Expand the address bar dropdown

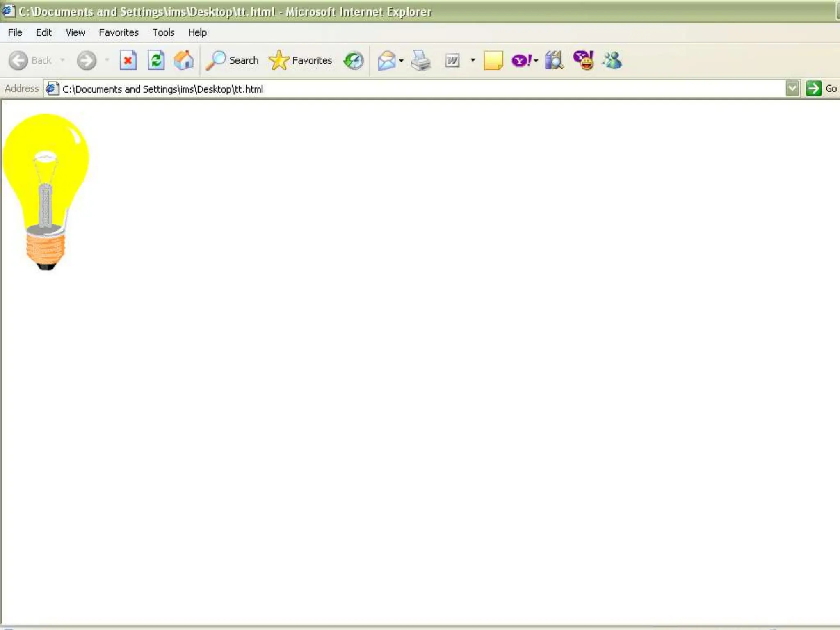[x=792, y=89]
